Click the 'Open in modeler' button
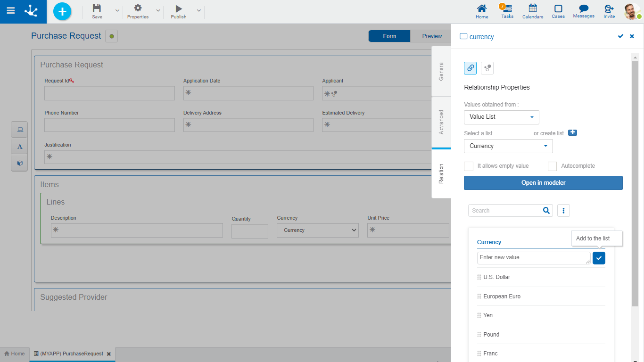 point(543,183)
